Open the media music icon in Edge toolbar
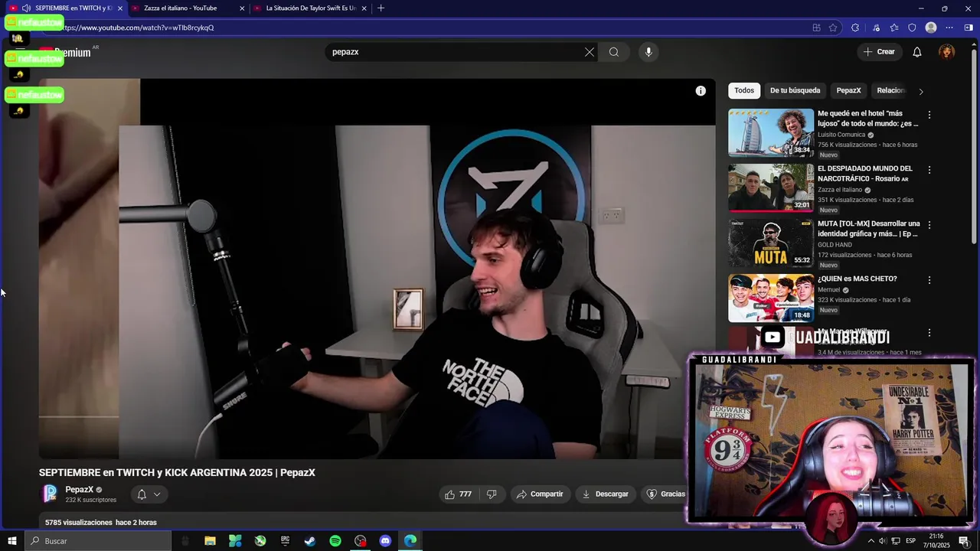The width and height of the screenshot is (980, 551). click(876, 28)
